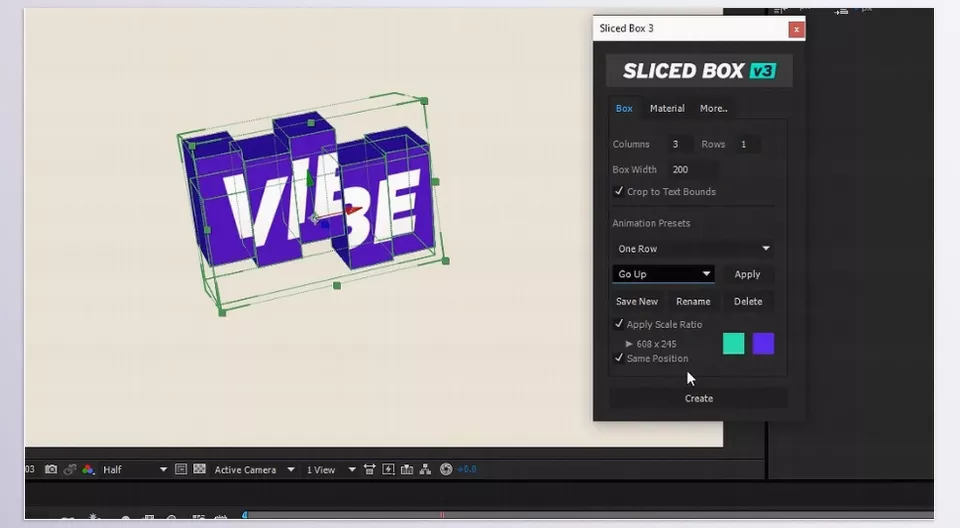960x528 pixels.
Task: Click the teal color swatch
Action: 733,344
